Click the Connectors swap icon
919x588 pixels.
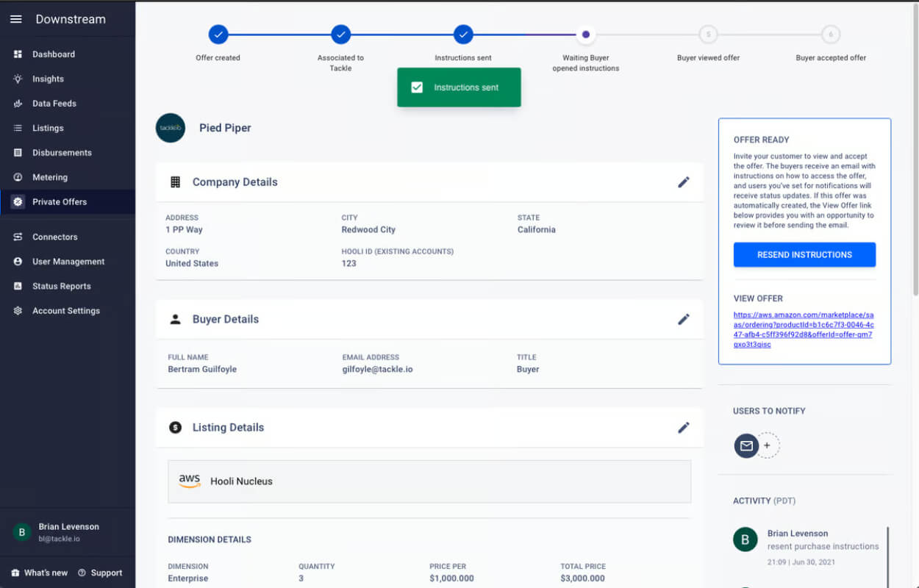(x=18, y=237)
